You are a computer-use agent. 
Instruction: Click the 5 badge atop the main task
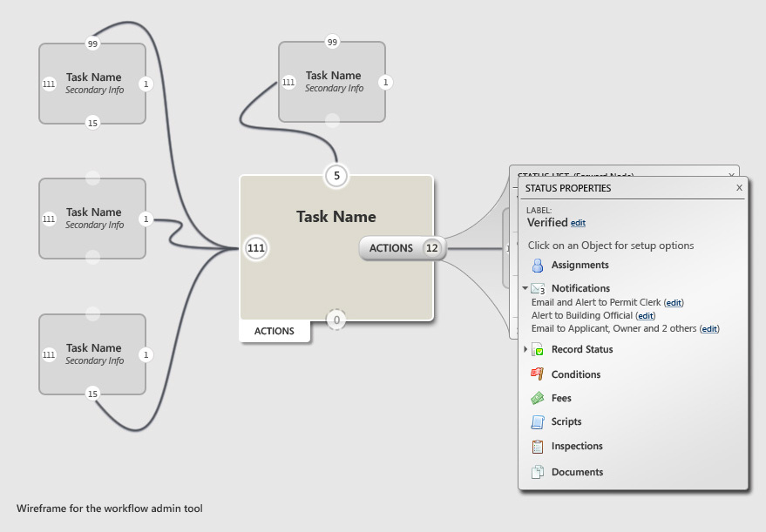click(x=336, y=176)
